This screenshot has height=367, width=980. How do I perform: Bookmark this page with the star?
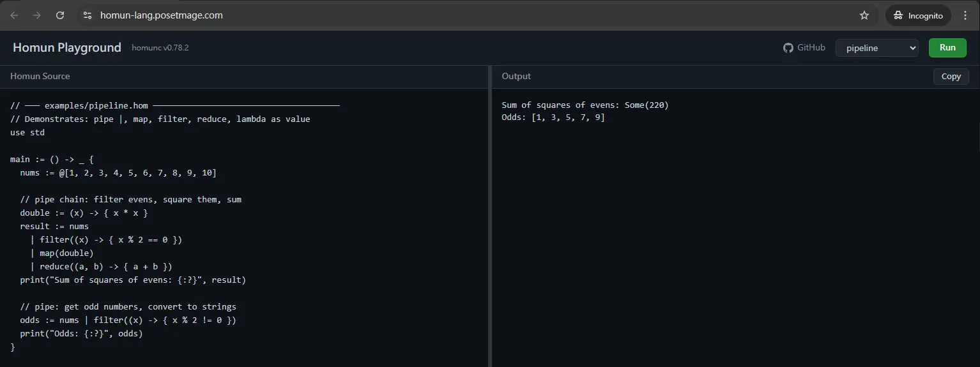864,15
